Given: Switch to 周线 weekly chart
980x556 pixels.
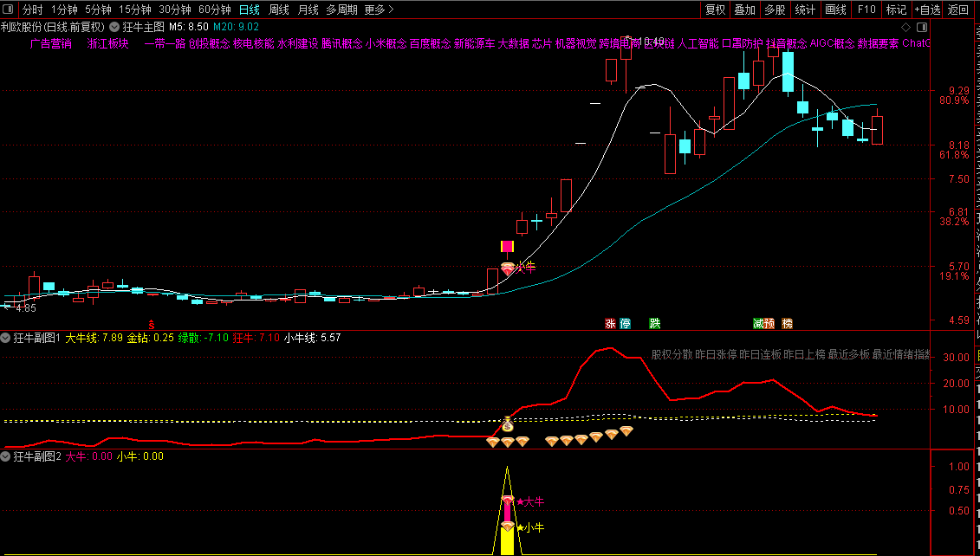Looking at the screenshot, I should pyautogui.click(x=279, y=10).
